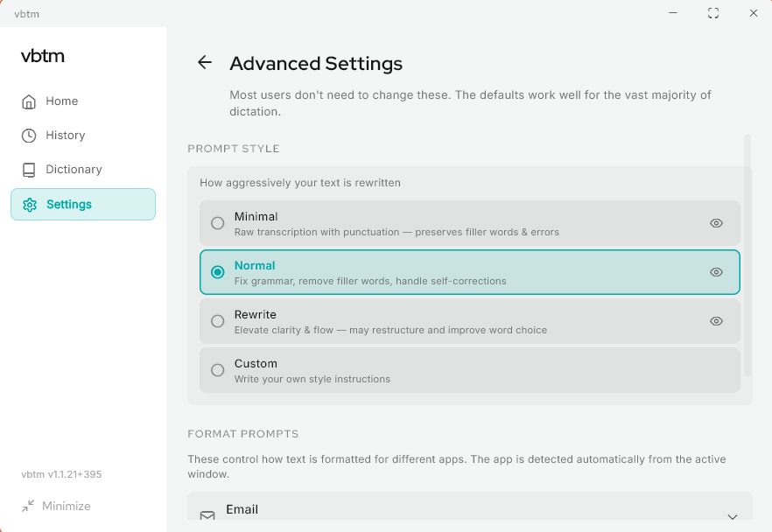Click the vbtm logo in the sidebar
The width and height of the screenshot is (772, 532).
coord(43,56)
